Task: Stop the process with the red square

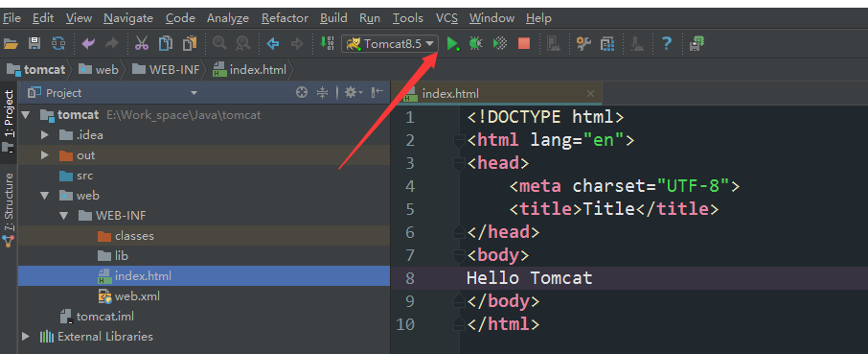Action: point(524,43)
